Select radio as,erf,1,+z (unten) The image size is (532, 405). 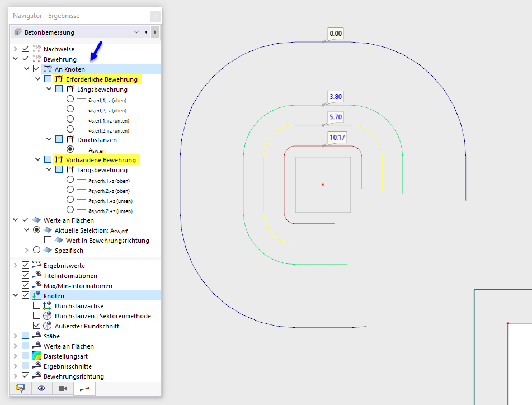click(70, 119)
